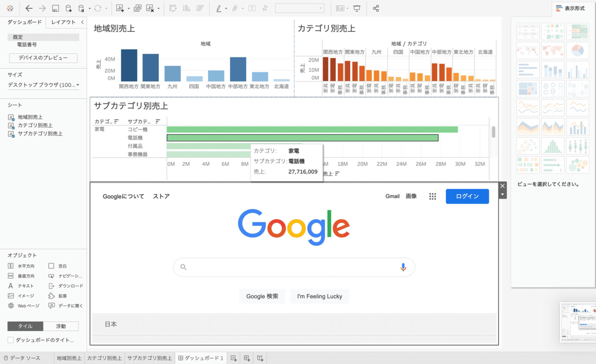This screenshot has height=364, width=596.
Task: Click the redo forward arrow
Action: [42, 8]
